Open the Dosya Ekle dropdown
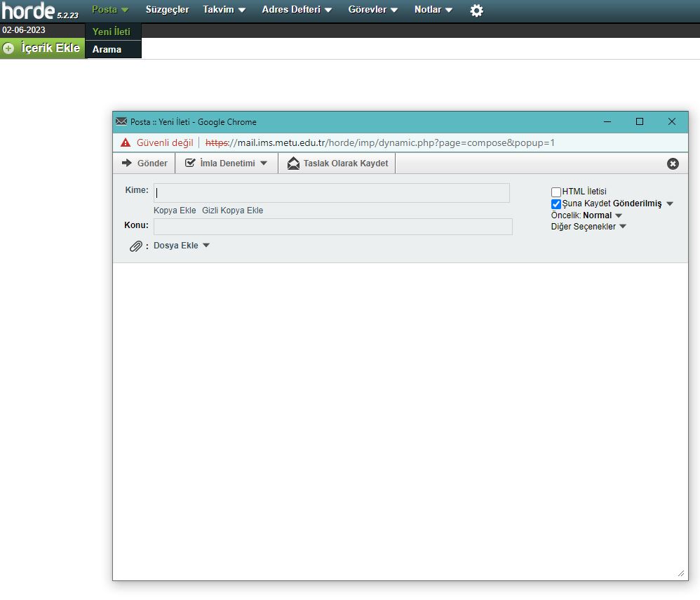 pyautogui.click(x=181, y=246)
